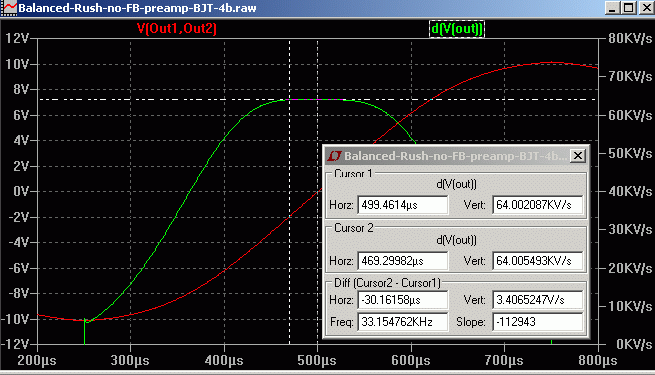This screenshot has width=655, height=375.
Task: Click the Freq field 33.154762KHz
Action: tap(403, 322)
